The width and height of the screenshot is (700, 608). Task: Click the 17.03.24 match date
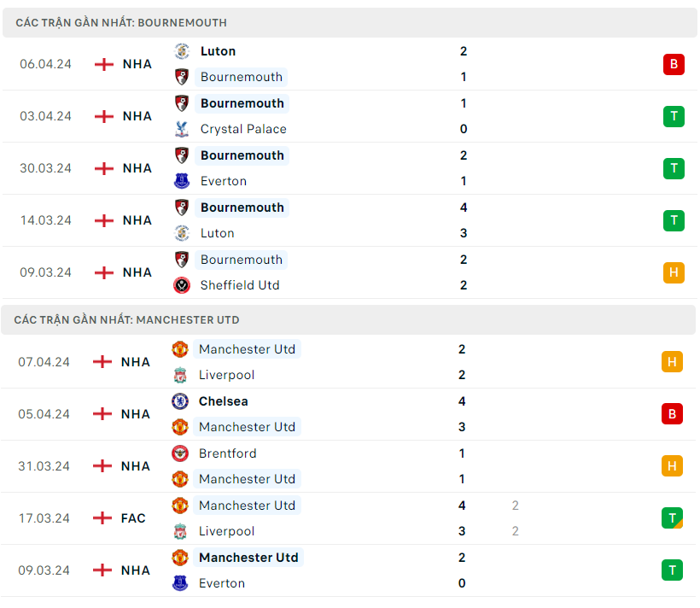point(44,518)
